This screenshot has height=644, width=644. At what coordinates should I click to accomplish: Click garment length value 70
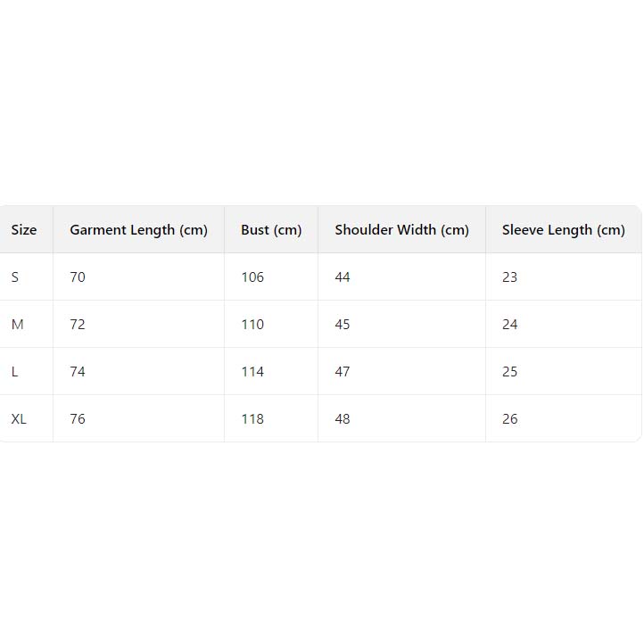[x=78, y=277]
